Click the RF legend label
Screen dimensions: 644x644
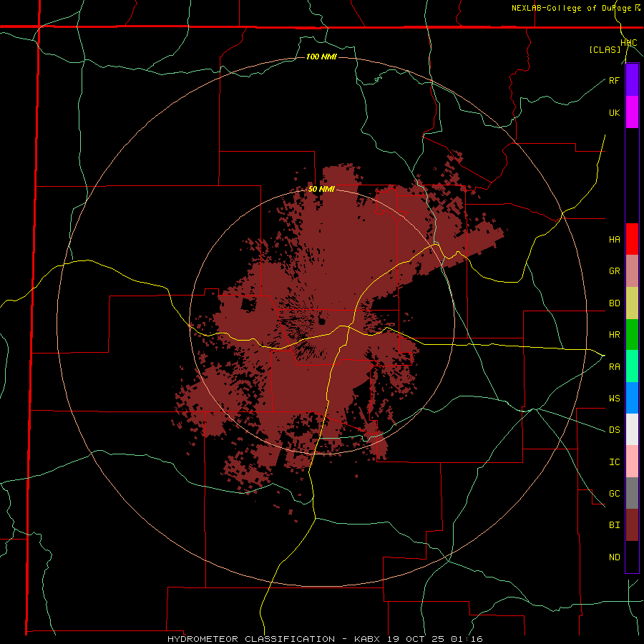[x=614, y=80]
